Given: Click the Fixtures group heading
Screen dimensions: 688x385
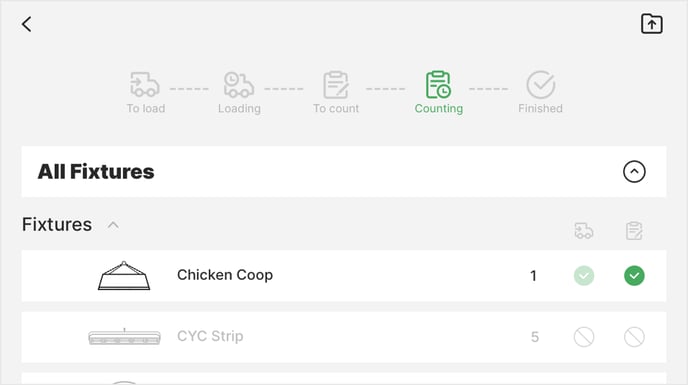Looking at the screenshot, I should [57, 225].
